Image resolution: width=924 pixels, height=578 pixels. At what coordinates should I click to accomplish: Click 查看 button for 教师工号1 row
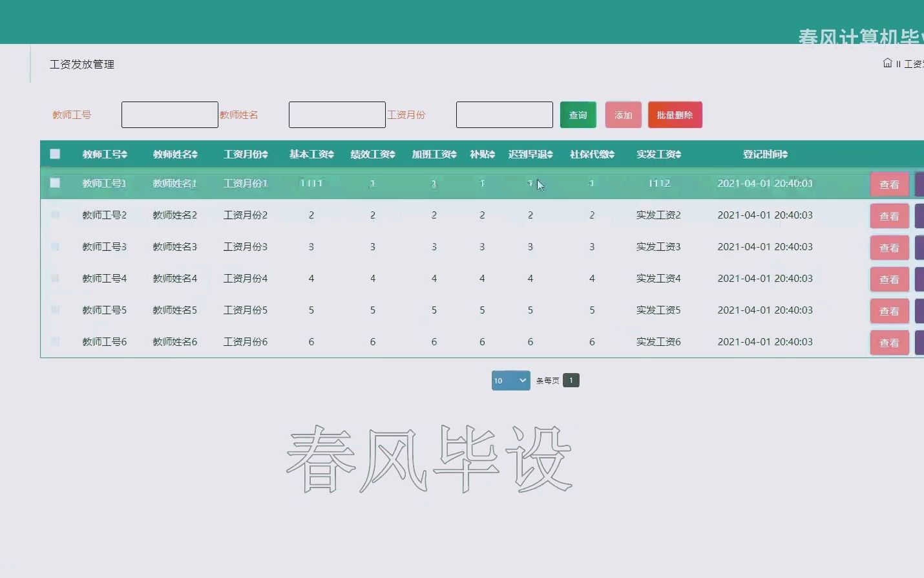[x=889, y=184]
